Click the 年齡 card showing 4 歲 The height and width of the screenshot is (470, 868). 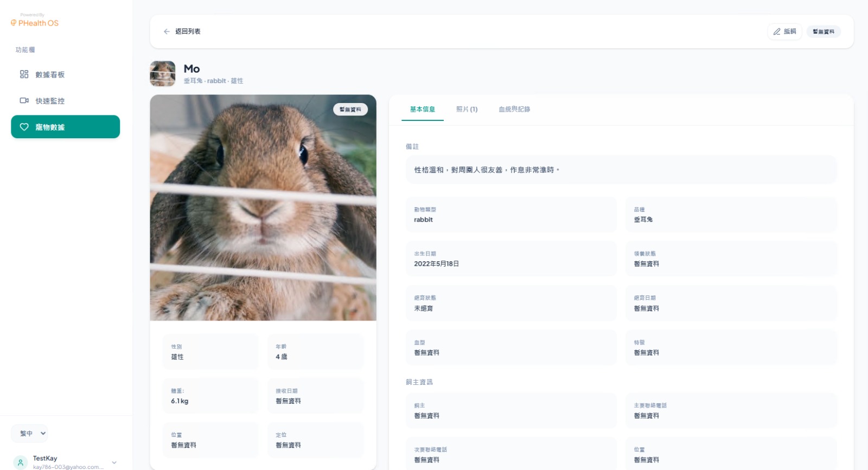(x=315, y=352)
